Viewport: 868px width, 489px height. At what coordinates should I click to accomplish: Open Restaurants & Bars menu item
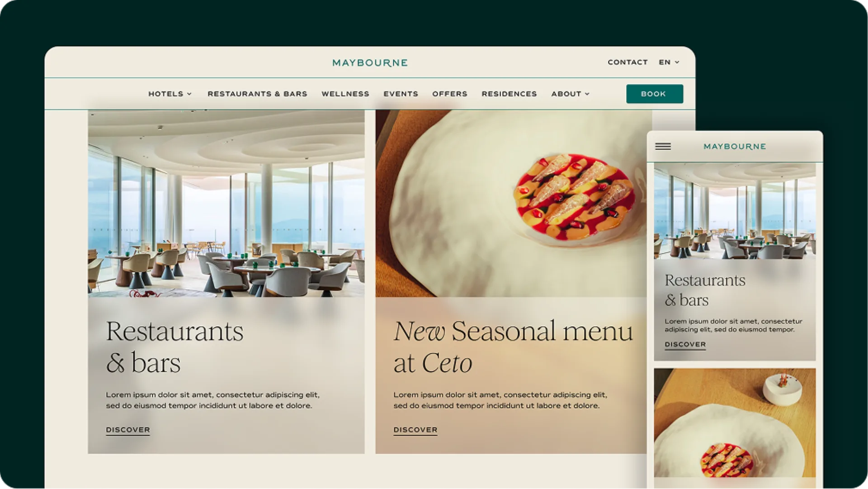257,94
